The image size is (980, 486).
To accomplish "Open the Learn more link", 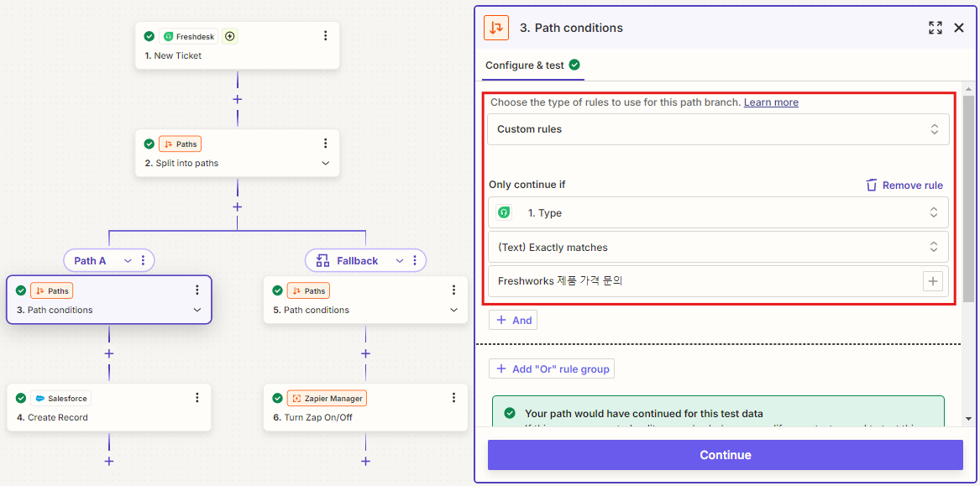I will pos(771,102).
